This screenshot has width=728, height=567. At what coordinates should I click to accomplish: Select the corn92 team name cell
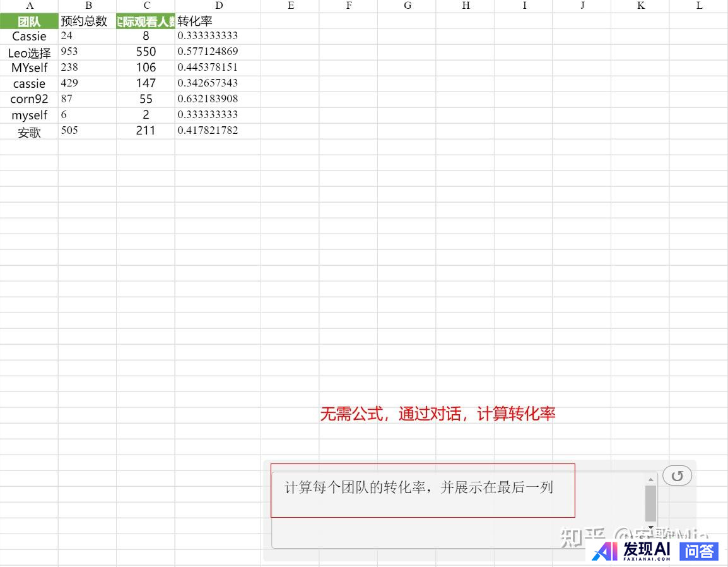(x=29, y=100)
